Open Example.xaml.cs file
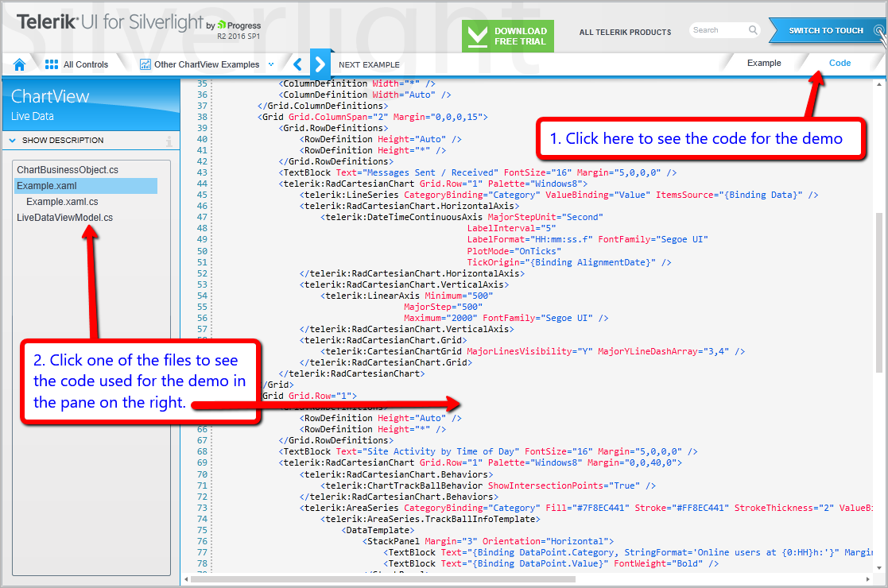Screen dimensions: 888x588 pos(62,202)
